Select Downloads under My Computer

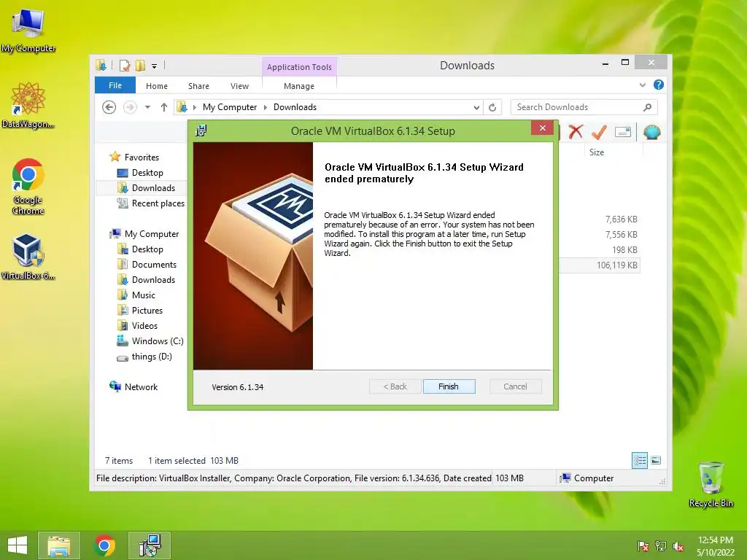pos(153,280)
